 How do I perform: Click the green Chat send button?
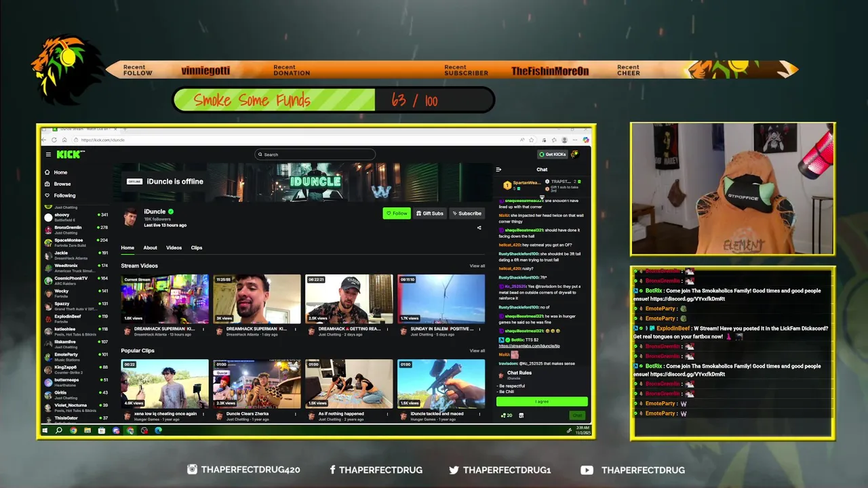pyautogui.click(x=577, y=415)
